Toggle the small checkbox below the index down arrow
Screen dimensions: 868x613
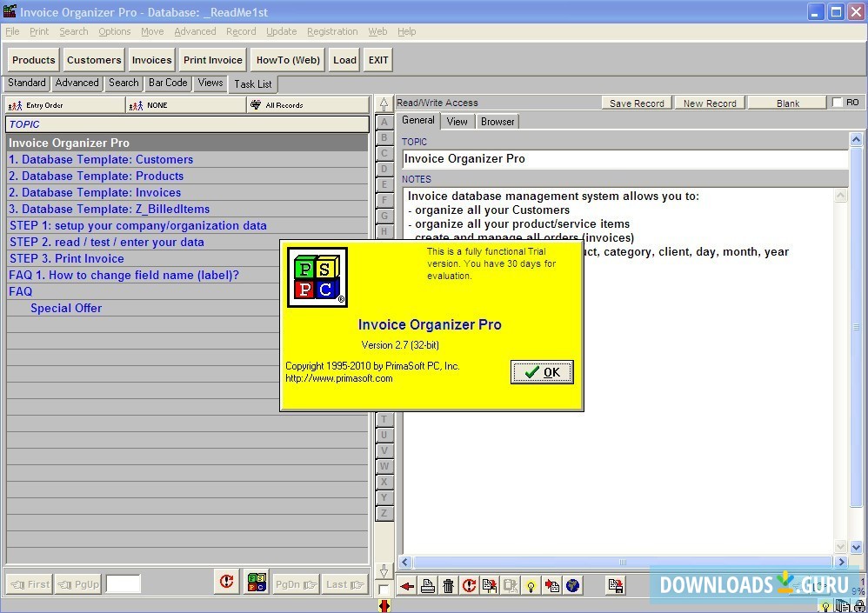383,590
